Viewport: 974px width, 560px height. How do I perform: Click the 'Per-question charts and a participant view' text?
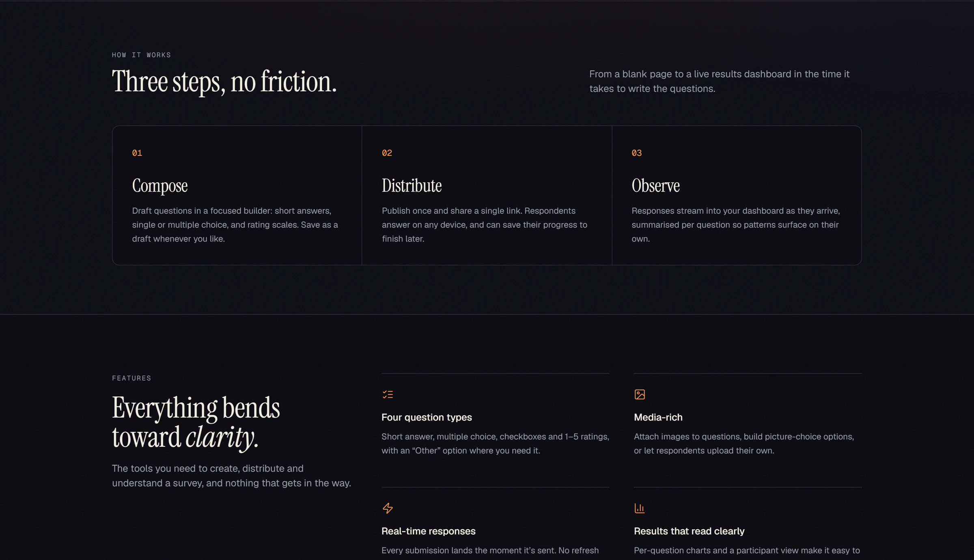(747, 551)
